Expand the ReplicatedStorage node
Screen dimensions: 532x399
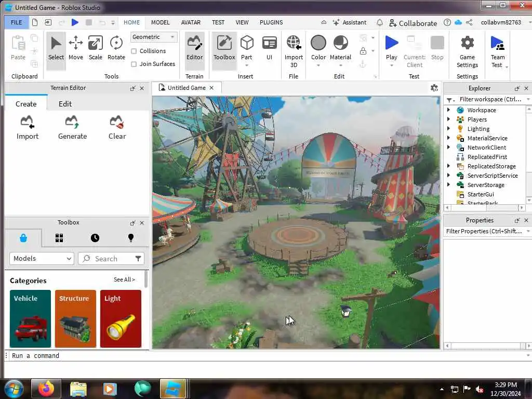[448, 166]
